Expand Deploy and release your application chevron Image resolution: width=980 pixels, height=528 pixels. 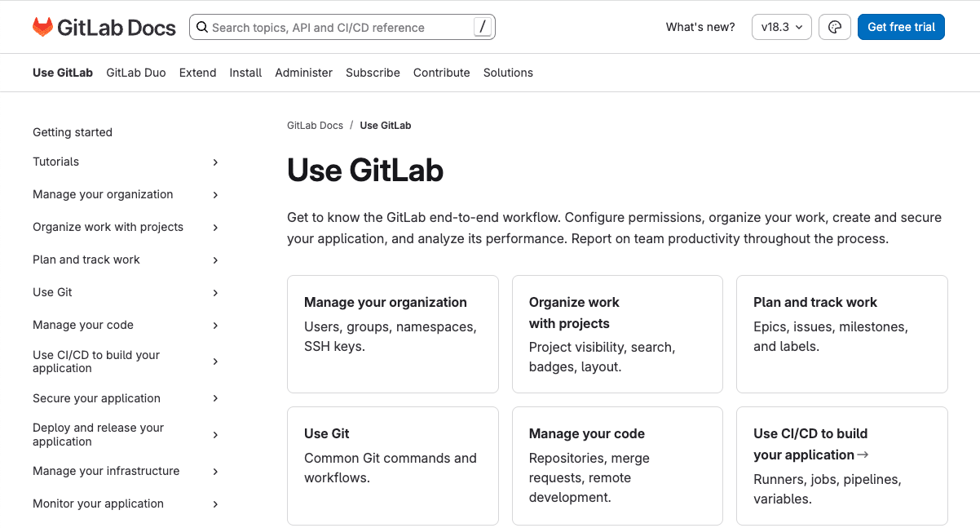[215, 435]
